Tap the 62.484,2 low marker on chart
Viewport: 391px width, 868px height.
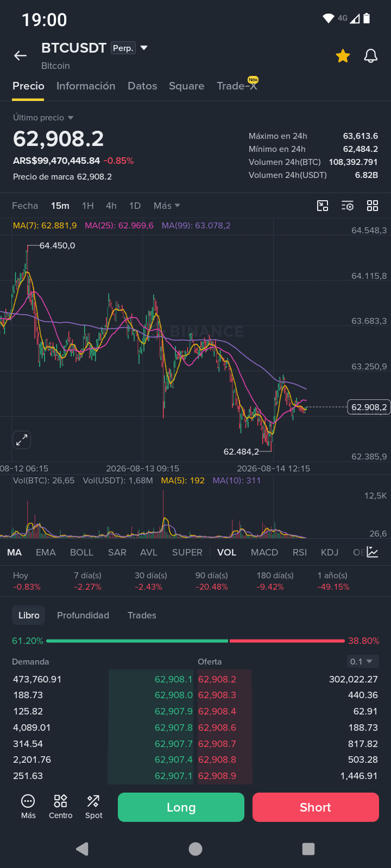pyautogui.click(x=241, y=451)
